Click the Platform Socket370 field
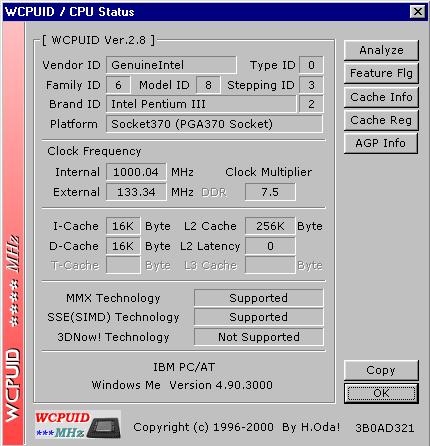The width and height of the screenshot is (430, 446). [214, 124]
